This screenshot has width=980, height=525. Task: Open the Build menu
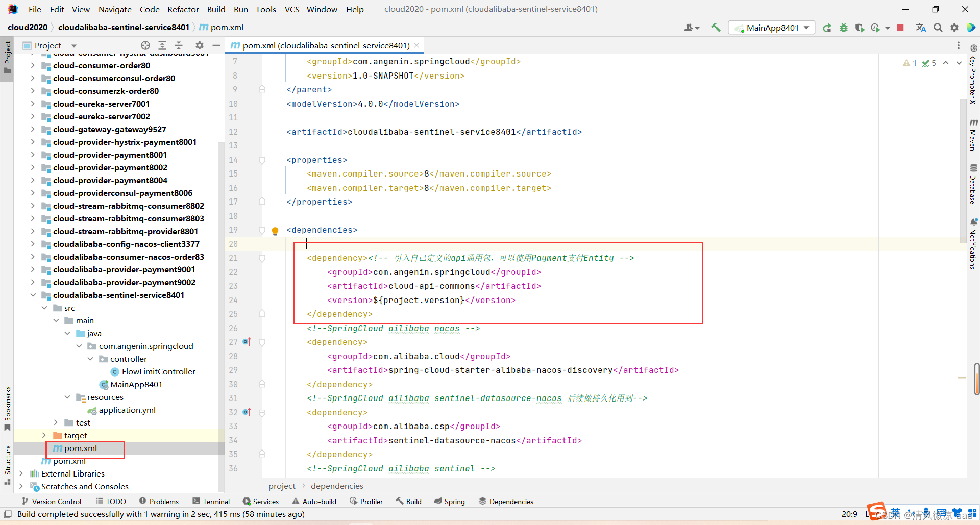(216, 9)
